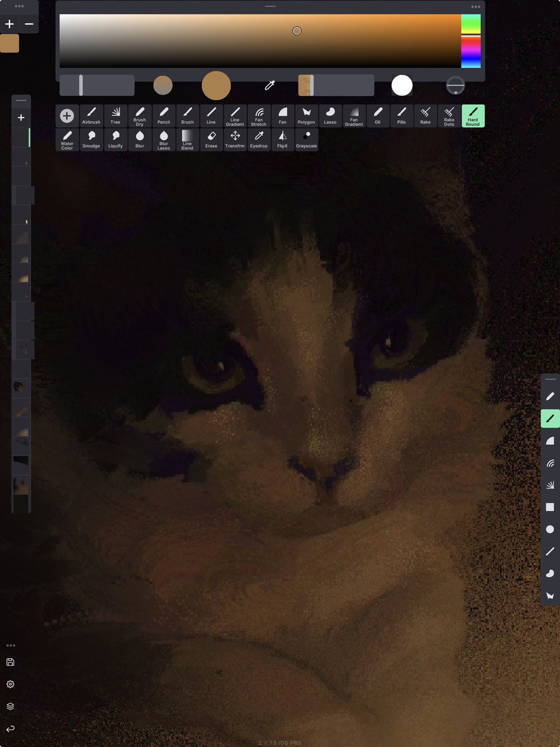560x747 pixels.
Task: Pick the Pencil tool in the tool grid
Action: pos(163,116)
